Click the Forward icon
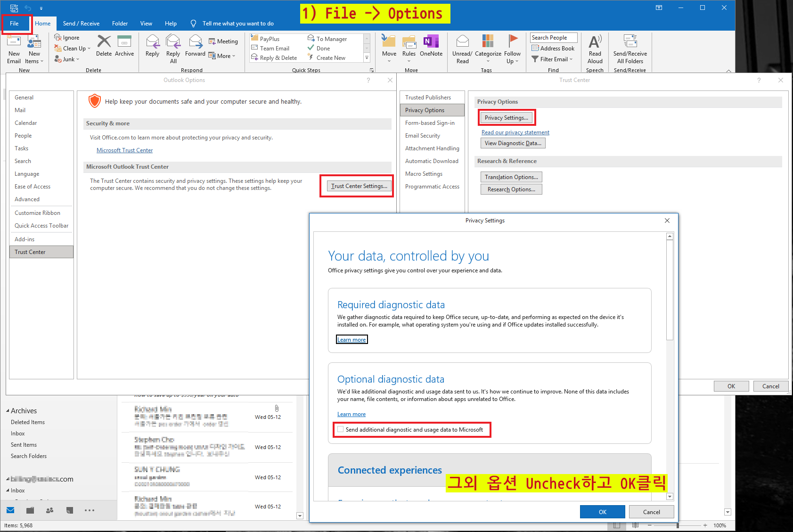The width and height of the screenshot is (793, 532). (x=195, y=41)
